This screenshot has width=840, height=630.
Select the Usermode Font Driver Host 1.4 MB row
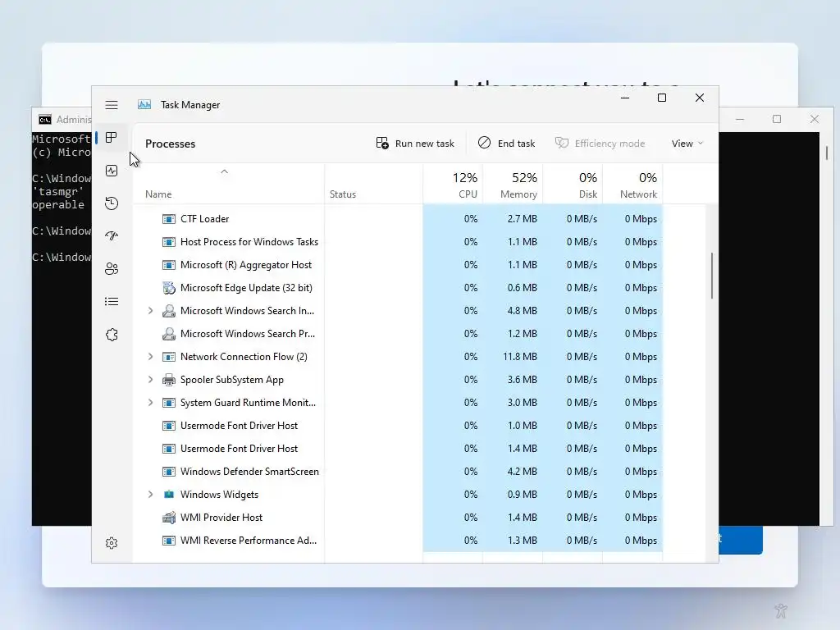click(x=398, y=449)
